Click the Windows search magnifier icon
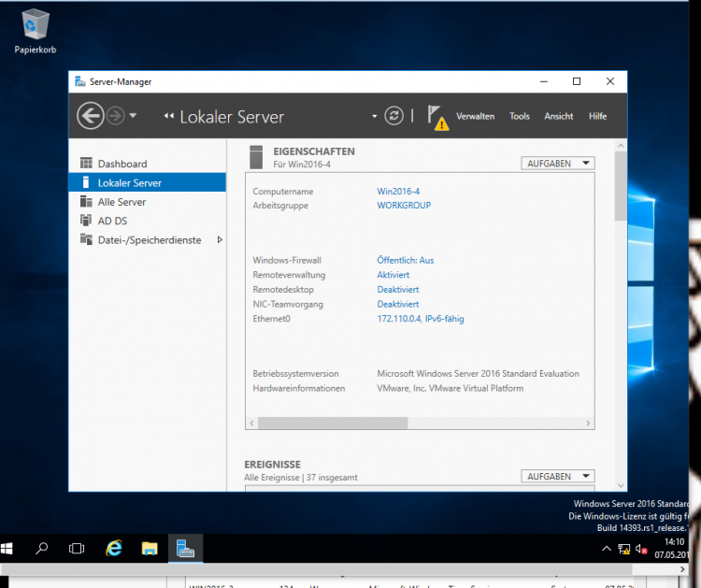This screenshot has height=588, width=701. pyautogui.click(x=42, y=549)
